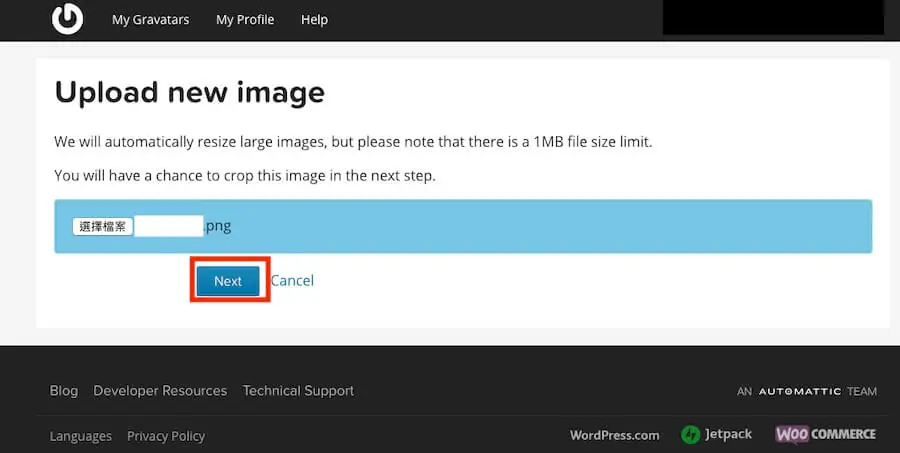
Task: Go to My Profile in the header
Action: (245, 20)
